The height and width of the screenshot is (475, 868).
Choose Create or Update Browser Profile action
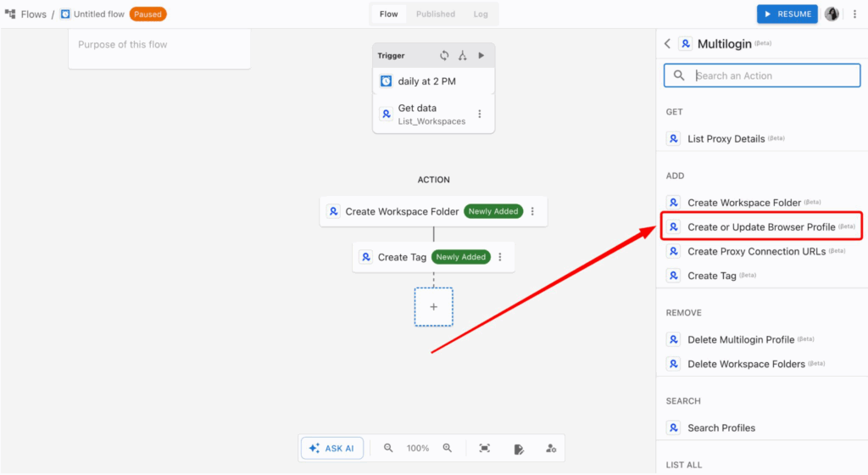pyautogui.click(x=762, y=227)
